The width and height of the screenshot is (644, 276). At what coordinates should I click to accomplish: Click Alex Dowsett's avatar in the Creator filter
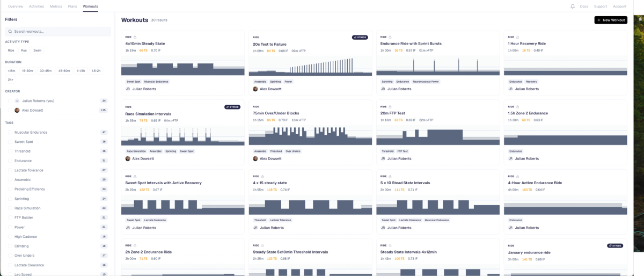point(17,110)
